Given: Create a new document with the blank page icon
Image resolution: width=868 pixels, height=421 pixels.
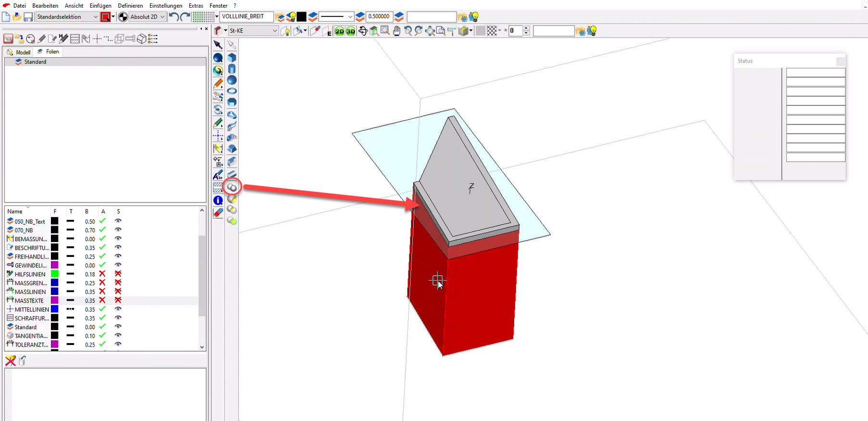Looking at the screenshot, I should tap(6, 17).
